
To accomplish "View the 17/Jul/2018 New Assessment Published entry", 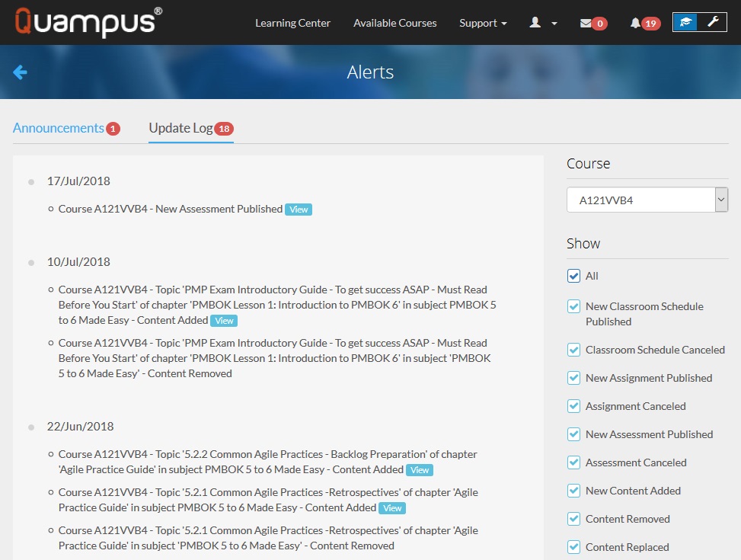I will [x=299, y=210].
